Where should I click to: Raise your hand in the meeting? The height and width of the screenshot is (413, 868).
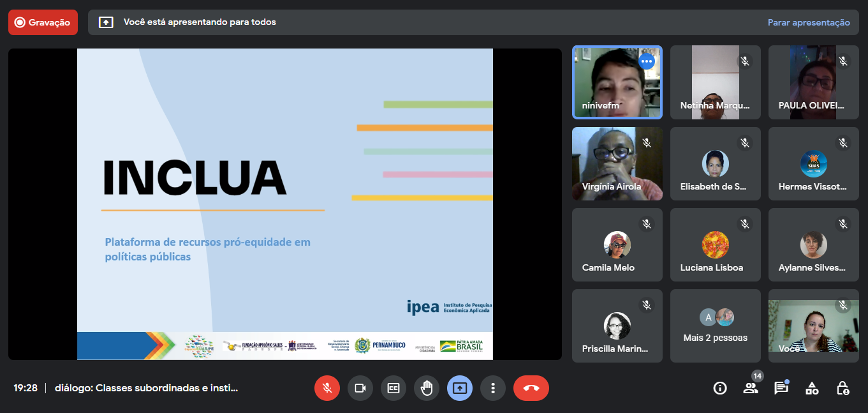(427, 388)
